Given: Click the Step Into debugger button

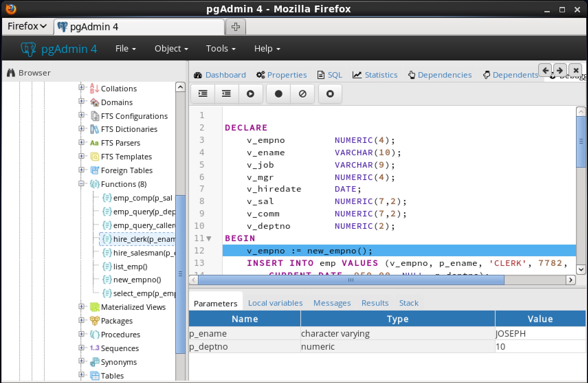Looking at the screenshot, I should (203, 94).
